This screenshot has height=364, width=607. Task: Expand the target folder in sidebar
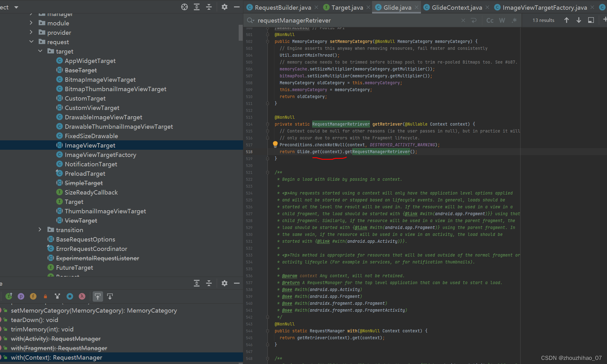click(41, 51)
